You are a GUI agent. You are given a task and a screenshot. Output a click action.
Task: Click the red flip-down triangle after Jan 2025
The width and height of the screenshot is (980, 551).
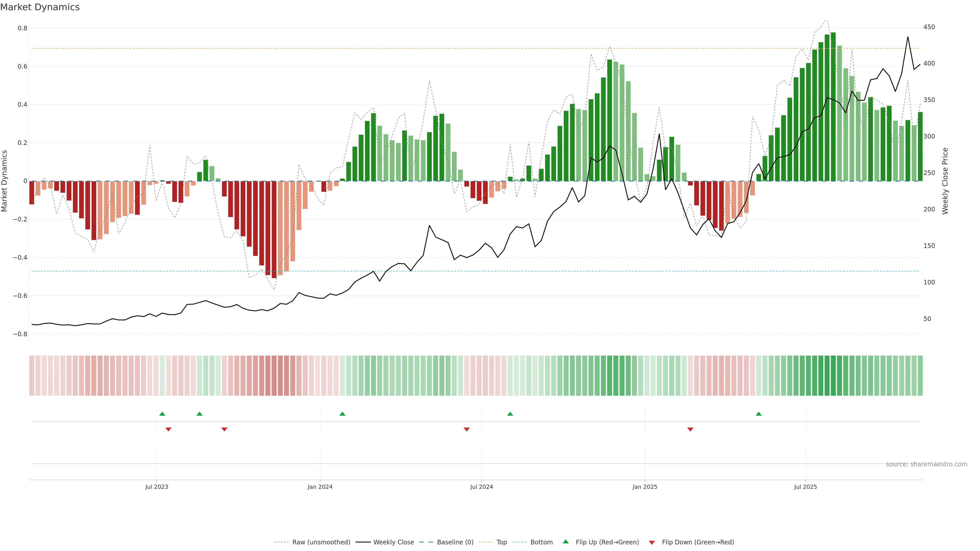691,429
